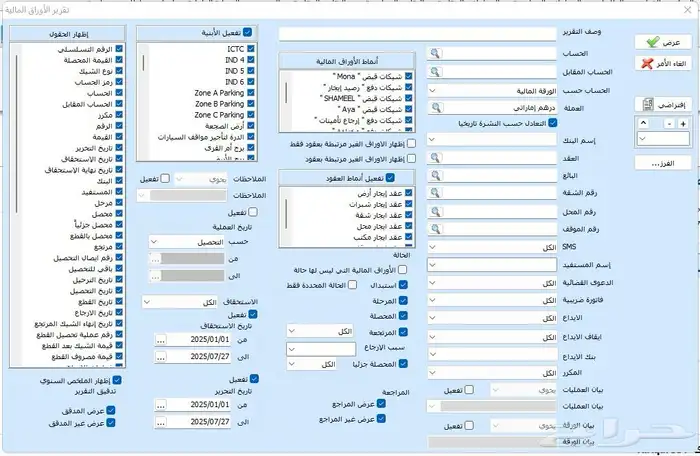Click the green checkmark عرض button
700x456 pixels.
(663, 42)
